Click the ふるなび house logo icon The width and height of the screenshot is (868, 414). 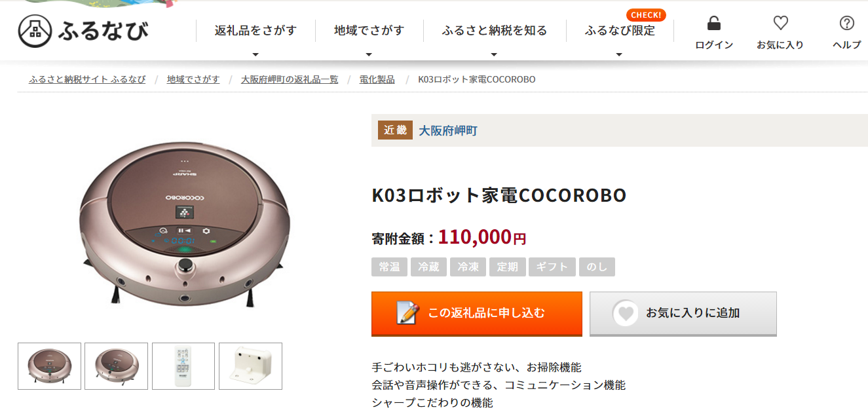coord(35,31)
